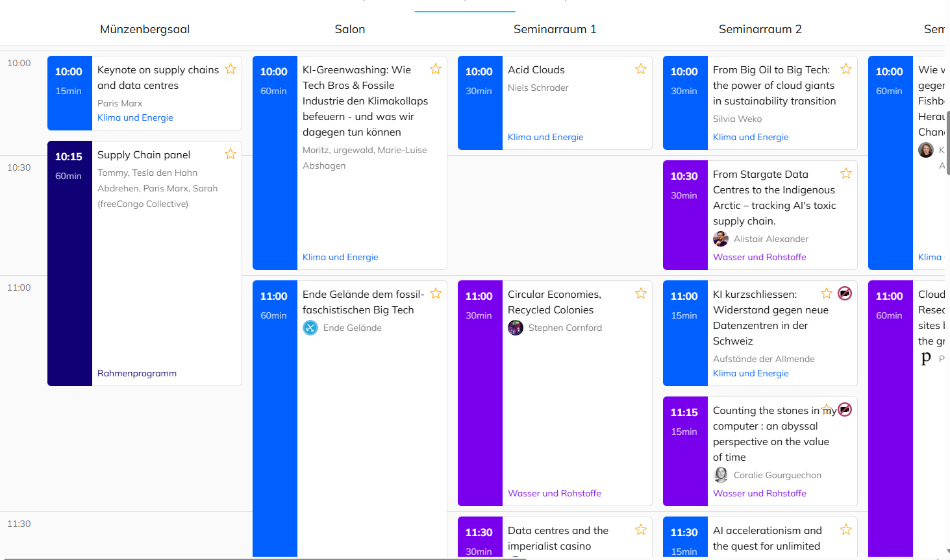The height and width of the screenshot is (560, 950).
Task: Click star on Data centres and imperialist casino
Action: click(x=641, y=530)
